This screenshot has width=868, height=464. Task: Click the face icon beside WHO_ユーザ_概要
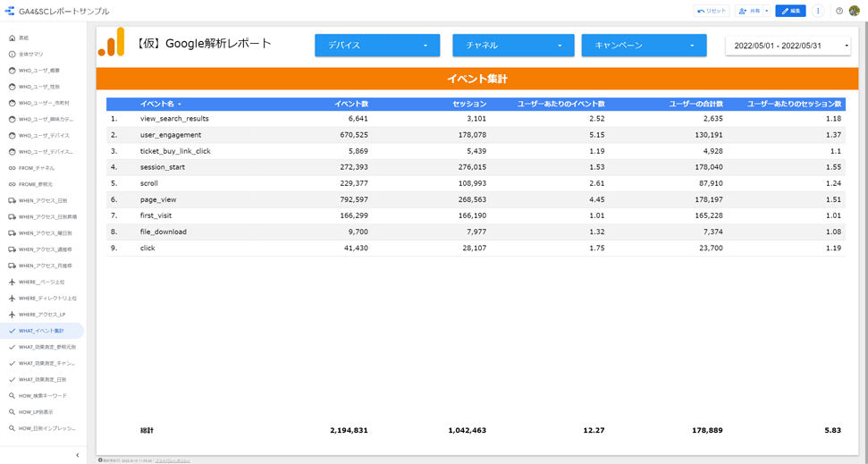(x=12, y=71)
